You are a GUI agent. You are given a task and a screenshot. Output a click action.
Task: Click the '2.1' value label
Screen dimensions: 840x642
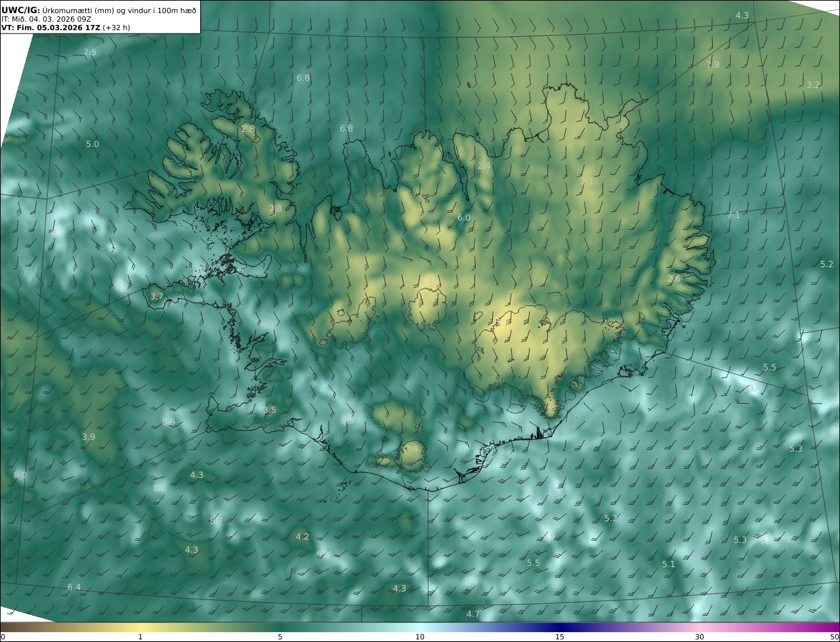(587, 181)
